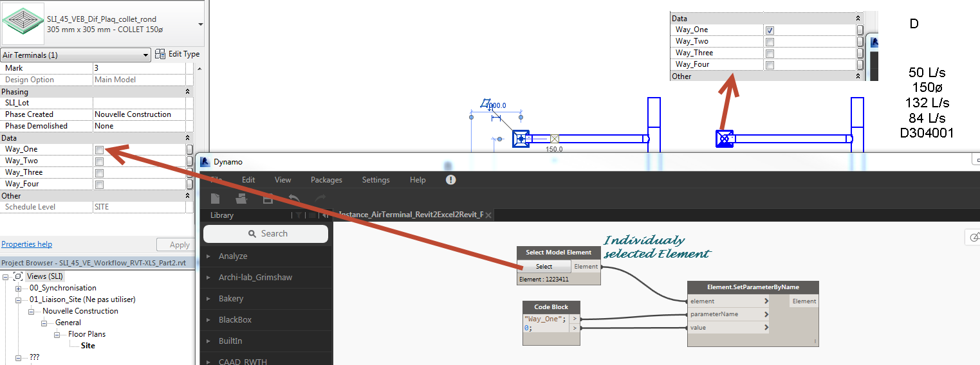Select the left air terminal symbol in plan
Screen dimensions: 980x365
[521, 139]
